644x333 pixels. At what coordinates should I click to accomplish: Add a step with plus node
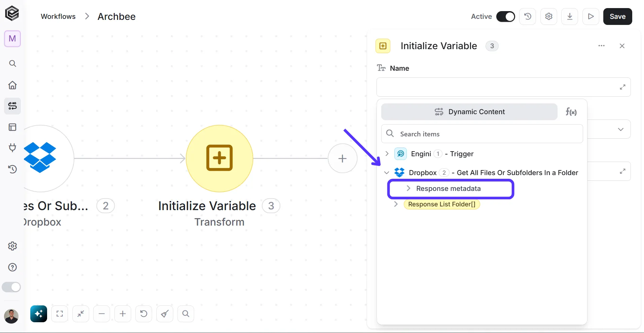[x=343, y=158]
